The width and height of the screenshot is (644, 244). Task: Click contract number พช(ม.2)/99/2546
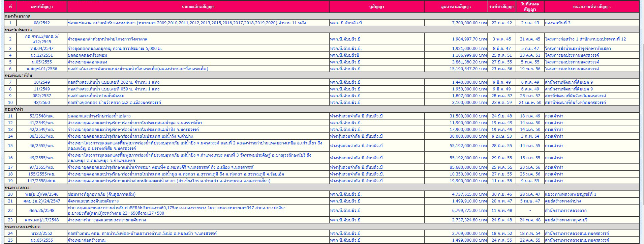[42, 194]
